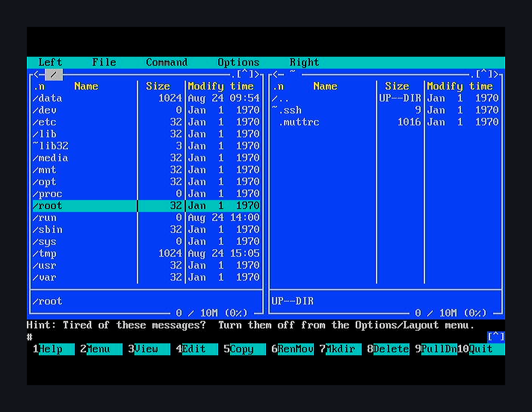Select the /run directory row
This screenshot has width=532, height=412.
click(146, 218)
